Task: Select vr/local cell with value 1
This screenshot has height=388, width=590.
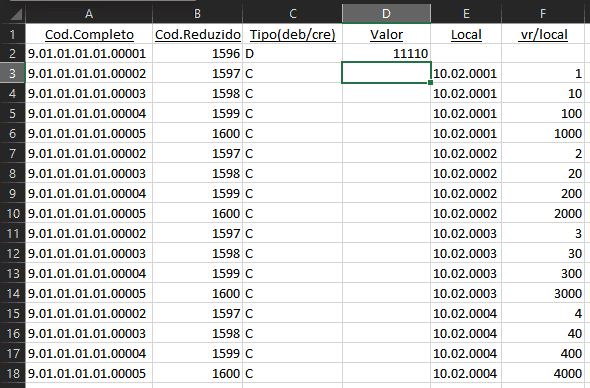Action: pyautogui.click(x=543, y=73)
